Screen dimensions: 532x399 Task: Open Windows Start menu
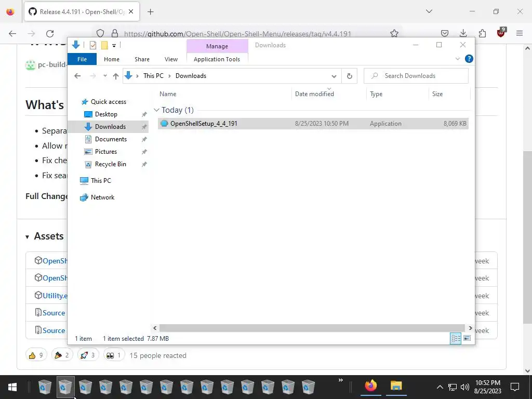(12, 387)
